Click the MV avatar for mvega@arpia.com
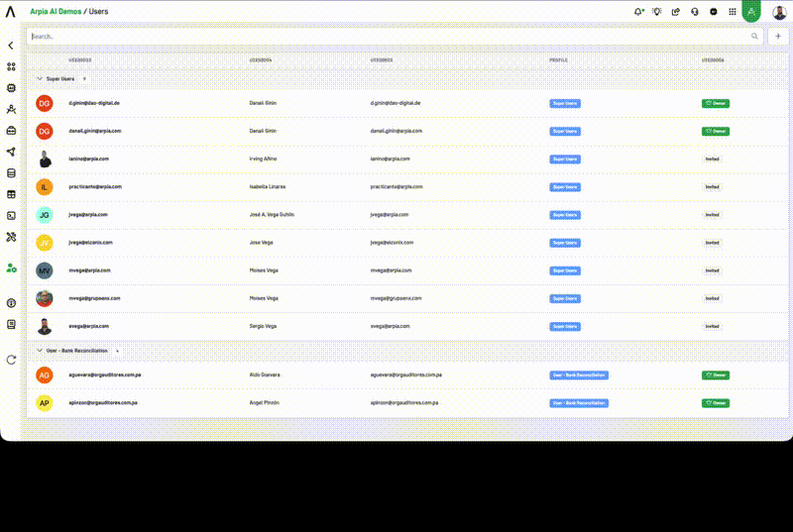Screen dimensions: 793x532 click(45, 270)
